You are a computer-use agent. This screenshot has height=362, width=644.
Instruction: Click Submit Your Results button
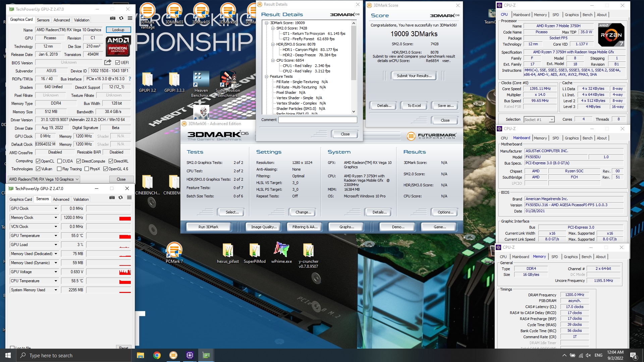click(414, 76)
